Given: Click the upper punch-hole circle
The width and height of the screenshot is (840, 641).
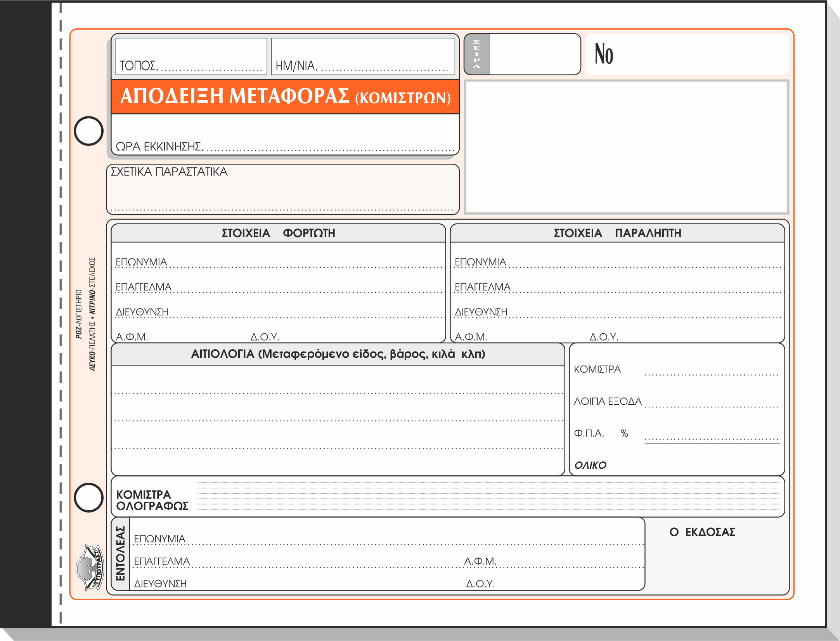Looking at the screenshot, I should (88, 131).
